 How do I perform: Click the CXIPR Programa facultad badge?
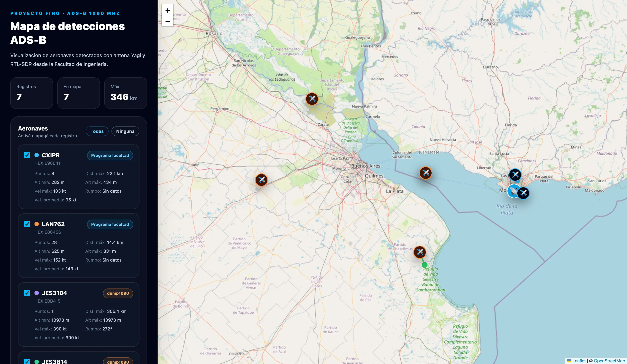click(110, 155)
